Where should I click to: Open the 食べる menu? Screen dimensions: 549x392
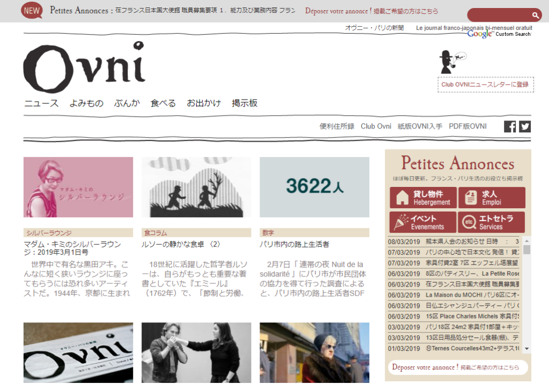(x=163, y=103)
